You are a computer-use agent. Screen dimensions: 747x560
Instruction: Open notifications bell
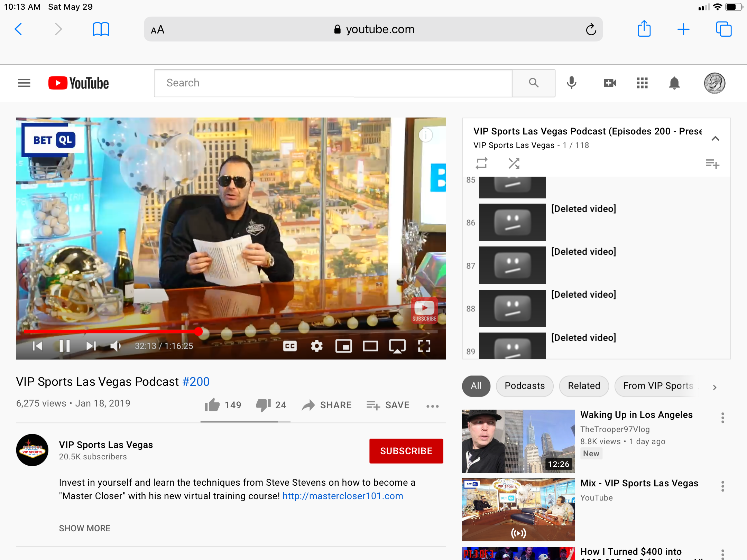(674, 83)
